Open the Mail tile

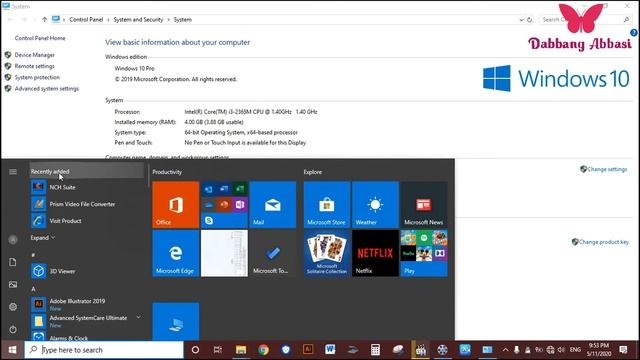273,204
